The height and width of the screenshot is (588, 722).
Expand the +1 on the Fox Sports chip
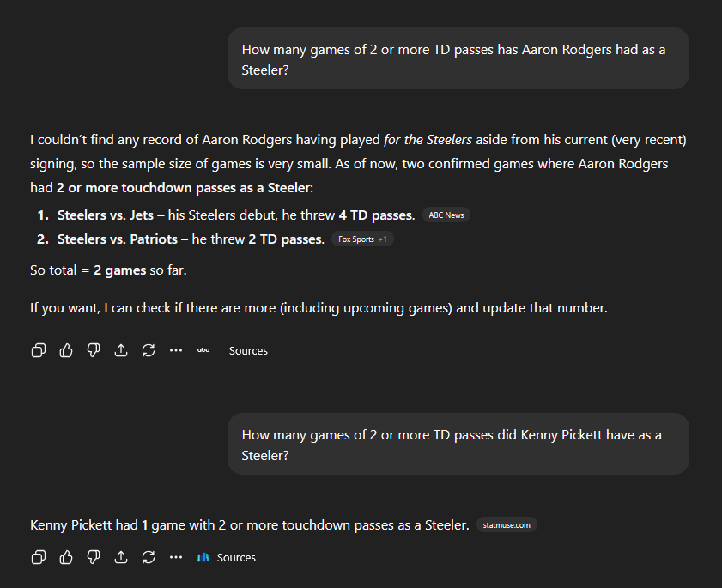tap(381, 239)
